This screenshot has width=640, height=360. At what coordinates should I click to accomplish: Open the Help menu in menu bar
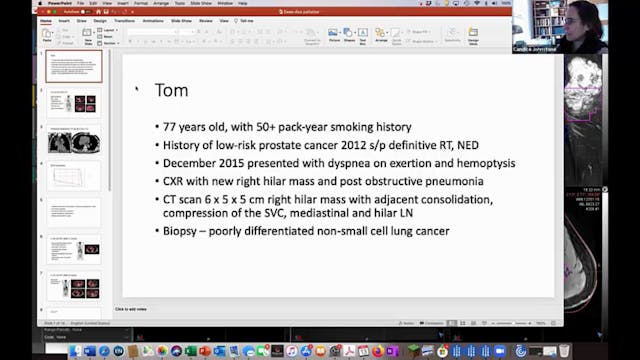click(242, 3)
